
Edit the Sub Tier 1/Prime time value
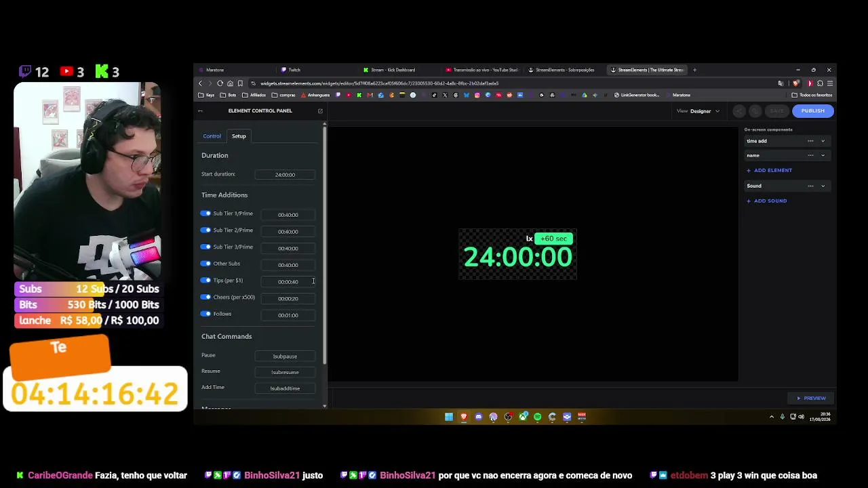click(x=288, y=215)
